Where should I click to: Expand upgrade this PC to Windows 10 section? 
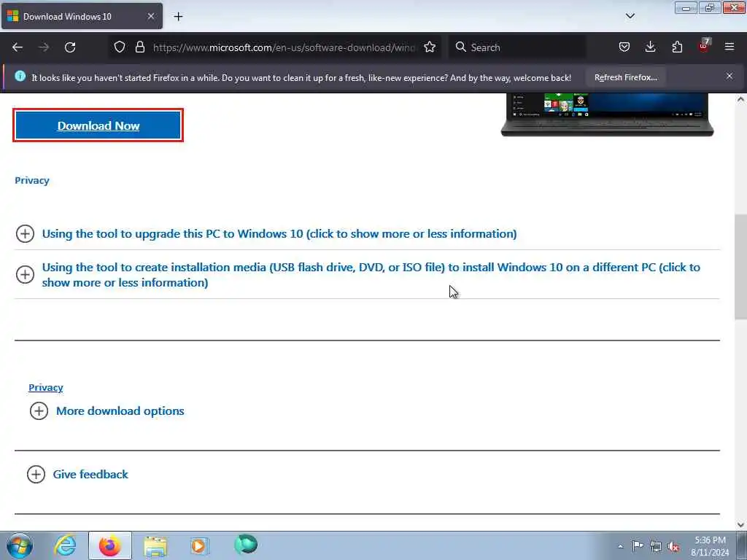pyautogui.click(x=279, y=234)
